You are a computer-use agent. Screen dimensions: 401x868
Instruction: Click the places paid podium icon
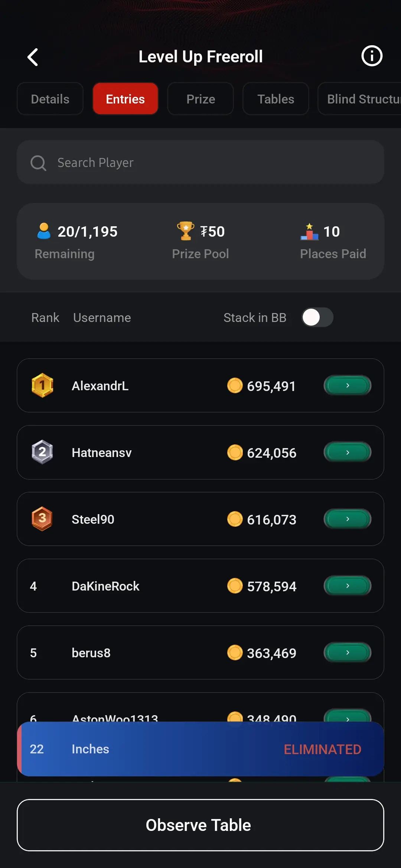(309, 231)
